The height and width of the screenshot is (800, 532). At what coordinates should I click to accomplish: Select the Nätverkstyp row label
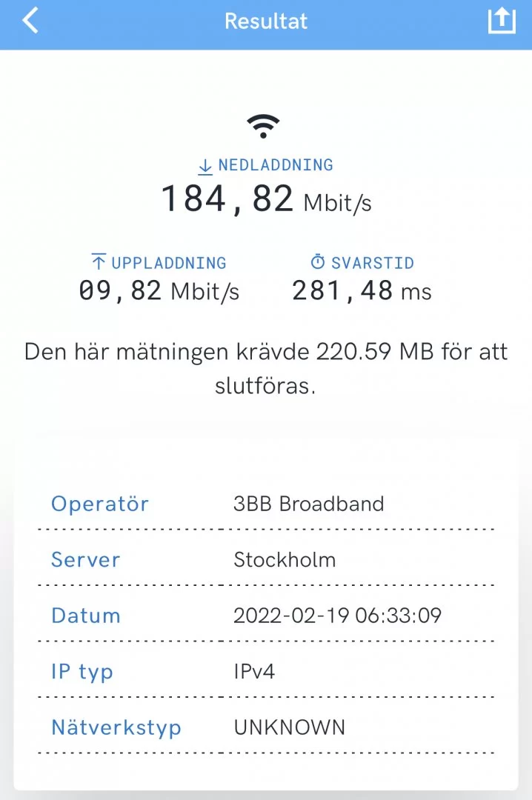click(x=116, y=727)
